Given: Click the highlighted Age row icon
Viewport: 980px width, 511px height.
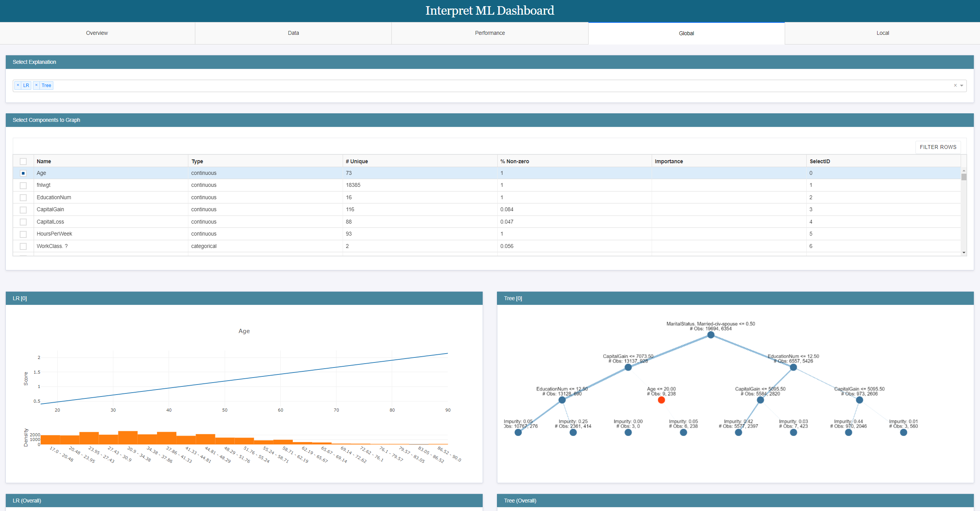Looking at the screenshot, I should tap(23, 173).
